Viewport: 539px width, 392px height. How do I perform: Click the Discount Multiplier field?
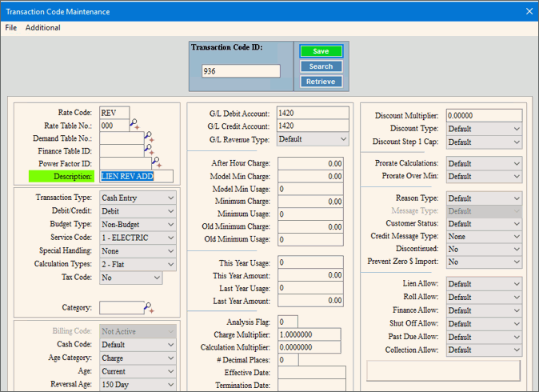pyautogui.click(x=485, y=115)
